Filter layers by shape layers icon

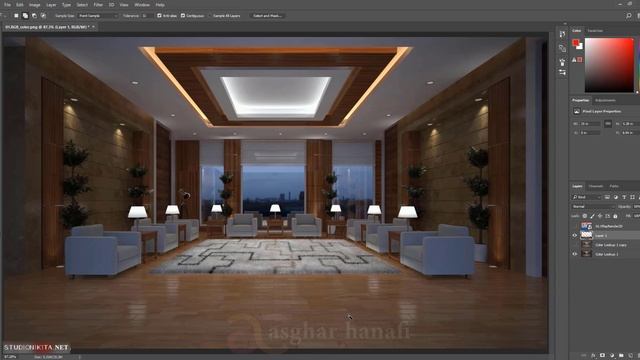point(632,197)
